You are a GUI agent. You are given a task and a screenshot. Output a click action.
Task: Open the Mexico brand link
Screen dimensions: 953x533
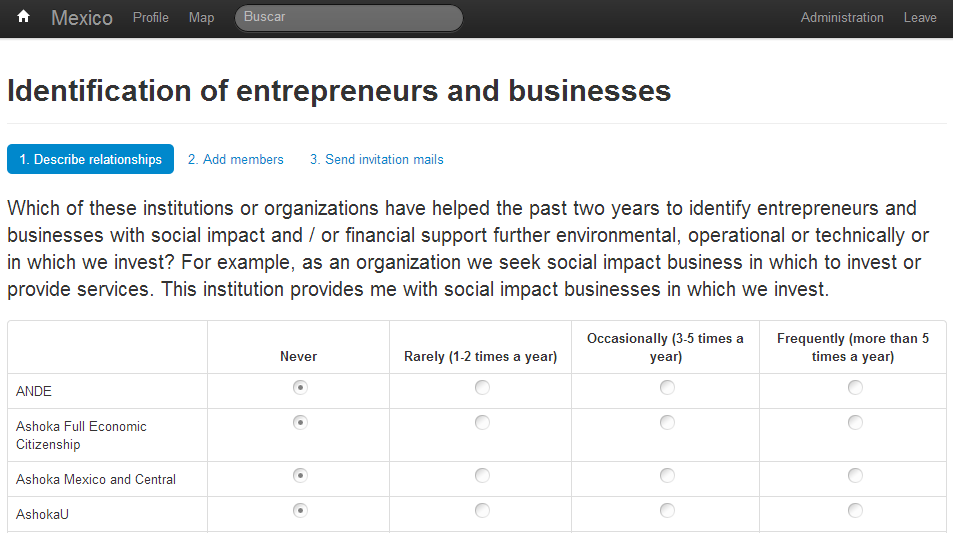[x=82, y=18]
